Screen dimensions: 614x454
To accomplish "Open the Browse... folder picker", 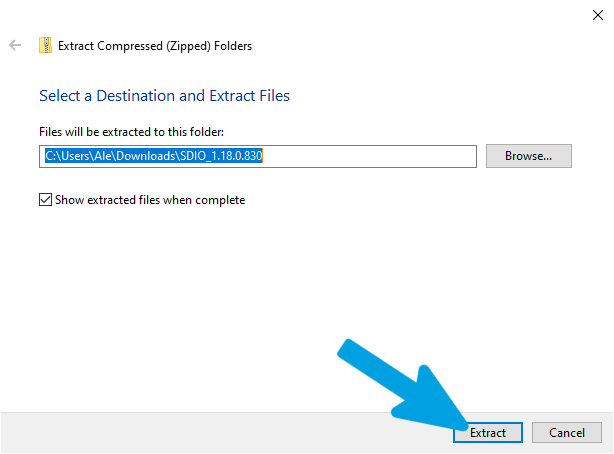I will tap(529, 156).
